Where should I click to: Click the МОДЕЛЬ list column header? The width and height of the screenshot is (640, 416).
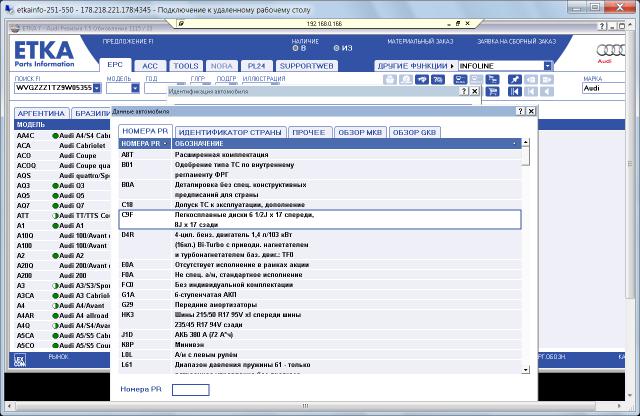click(62, 125)
